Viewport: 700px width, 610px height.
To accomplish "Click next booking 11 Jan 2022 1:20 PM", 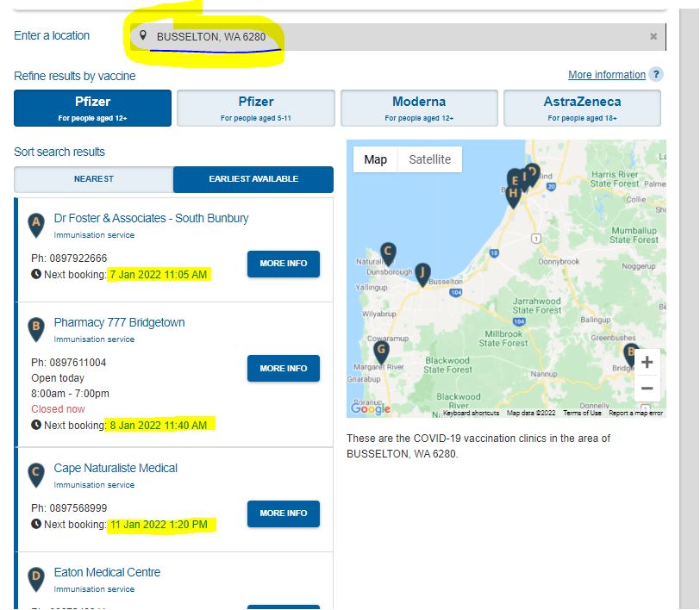I will (159, 525).
